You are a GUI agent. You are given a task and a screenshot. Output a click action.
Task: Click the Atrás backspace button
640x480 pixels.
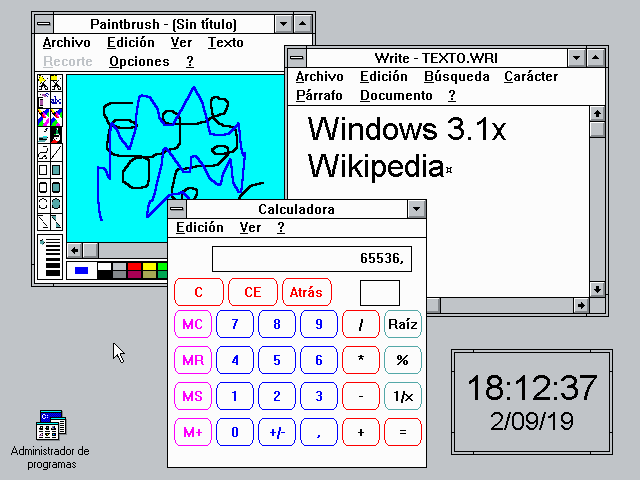[307, 292]
